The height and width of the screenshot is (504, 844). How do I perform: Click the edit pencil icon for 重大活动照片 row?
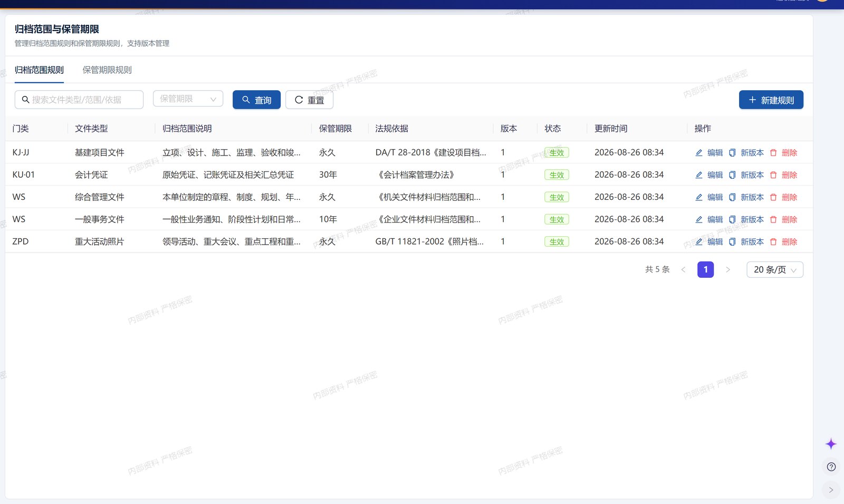[x=699, y=242]
